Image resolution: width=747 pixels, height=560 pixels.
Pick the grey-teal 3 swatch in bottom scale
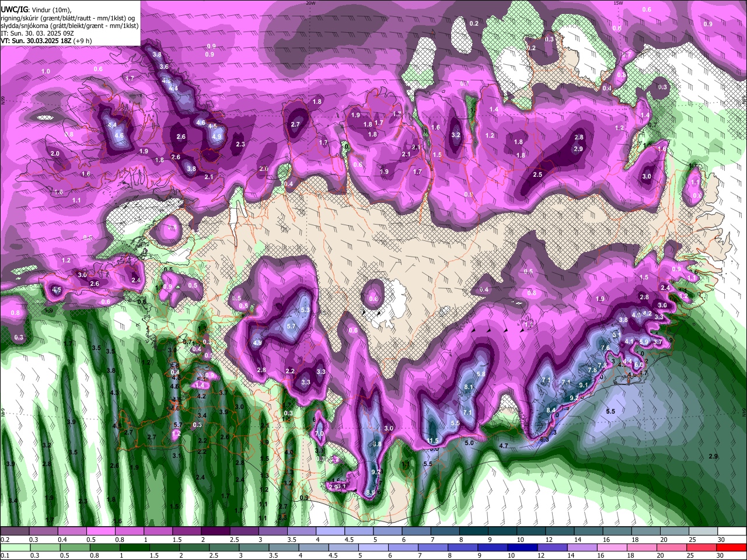[x=254, y=547]
